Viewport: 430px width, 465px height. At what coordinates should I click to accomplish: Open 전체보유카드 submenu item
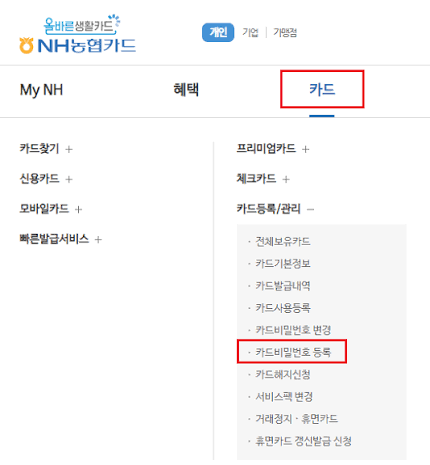283,241
